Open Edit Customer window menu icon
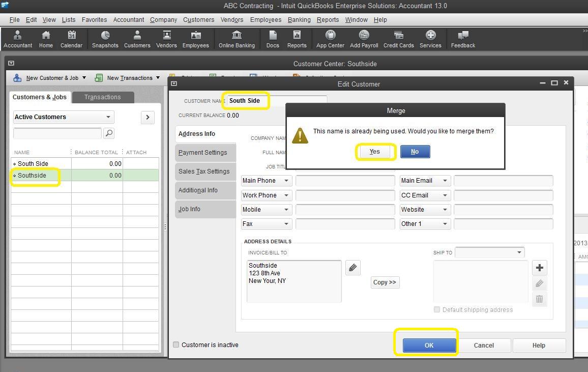Viewport: 588px width, 372px height. click(174, 83)
